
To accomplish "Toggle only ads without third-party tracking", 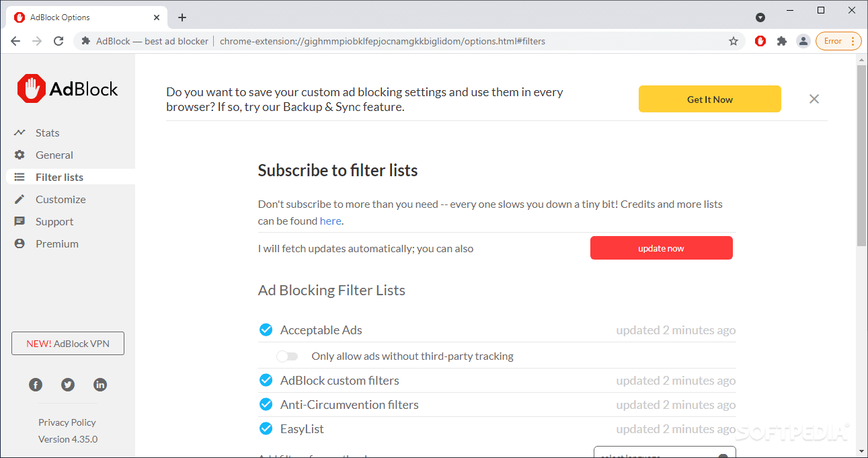I will tap(287, 356).
